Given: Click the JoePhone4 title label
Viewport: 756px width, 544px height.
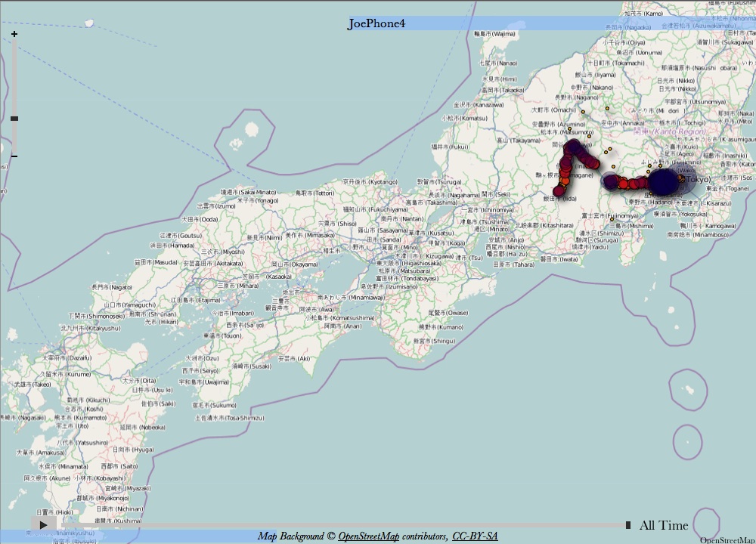Looking at the screenshot, I should 376,23.
